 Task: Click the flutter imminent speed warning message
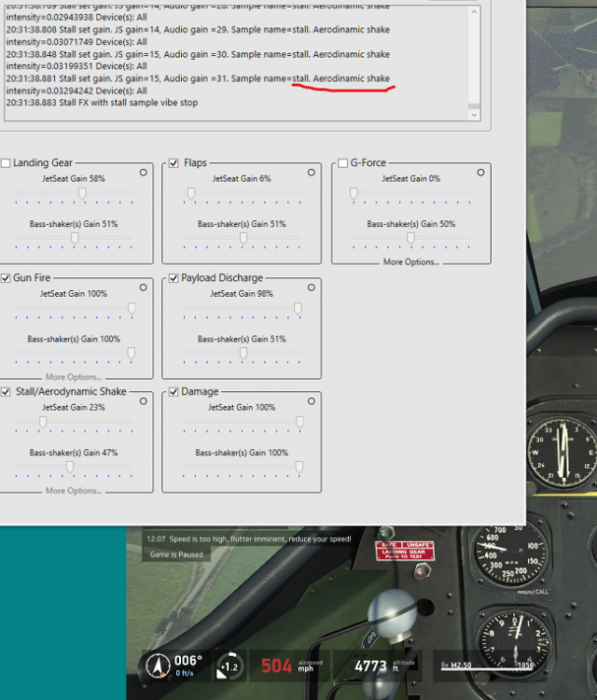249,539
